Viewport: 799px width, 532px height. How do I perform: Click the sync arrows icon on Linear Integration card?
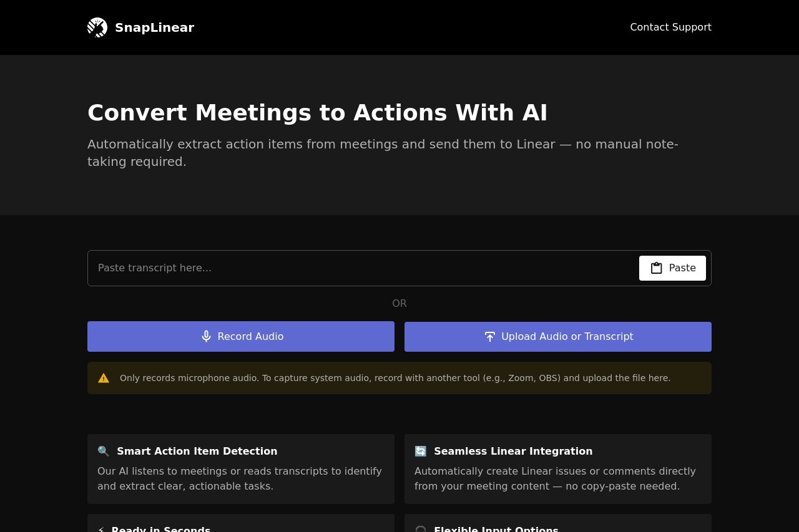click(x=421, y=452)
